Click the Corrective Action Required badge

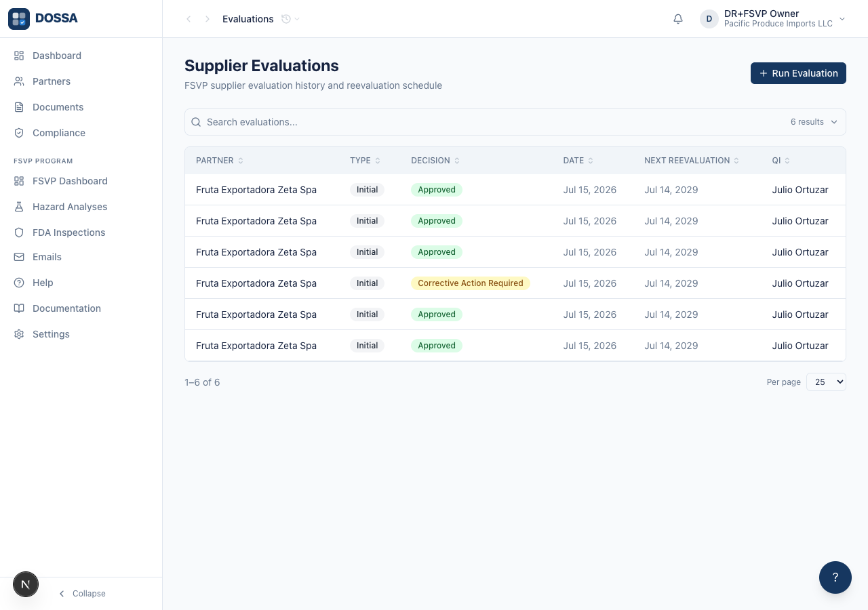tap(471, 283)
